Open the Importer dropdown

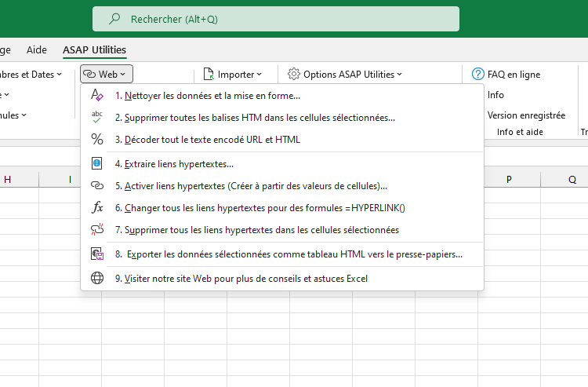coord(233,74)
